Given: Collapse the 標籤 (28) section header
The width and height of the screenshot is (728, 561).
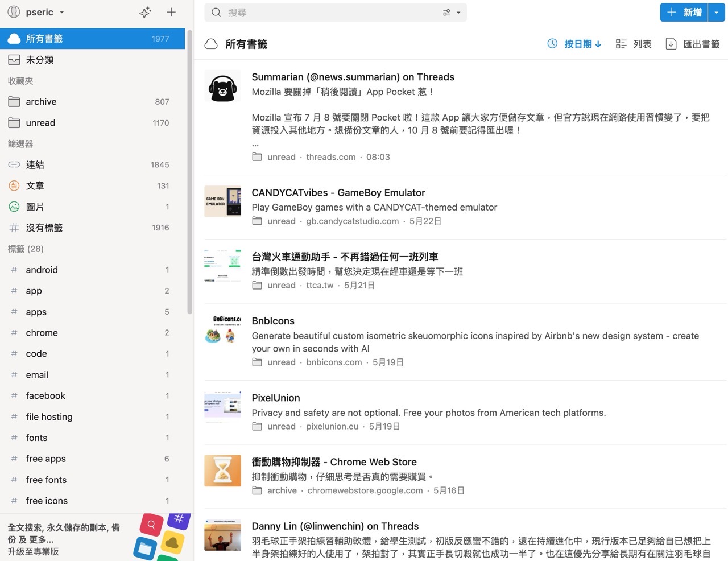Looking at the screenshot, I should click(26, 249).
